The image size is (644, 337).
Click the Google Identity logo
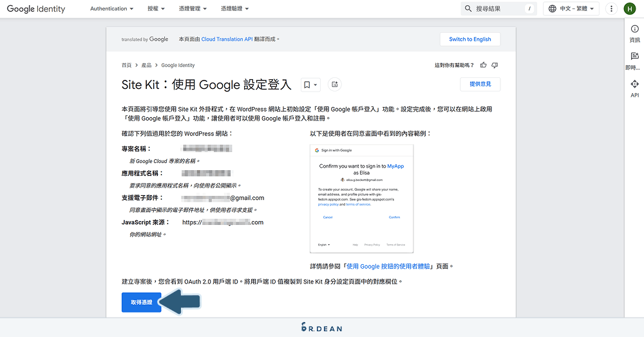point(36,8)
